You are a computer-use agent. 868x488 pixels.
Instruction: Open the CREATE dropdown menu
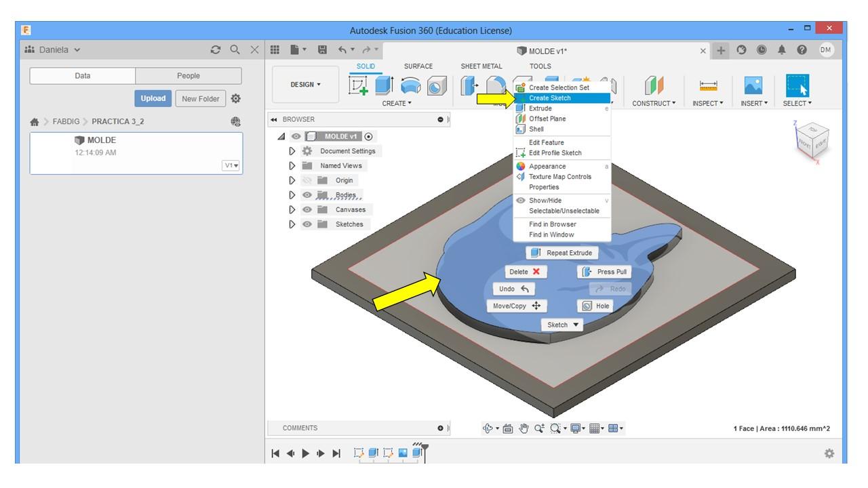(397, 104)
